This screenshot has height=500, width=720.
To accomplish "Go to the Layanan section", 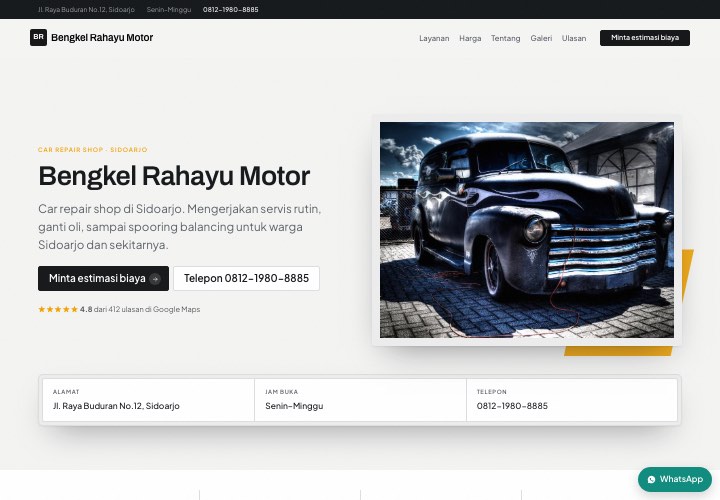I will tap(434, 38).
